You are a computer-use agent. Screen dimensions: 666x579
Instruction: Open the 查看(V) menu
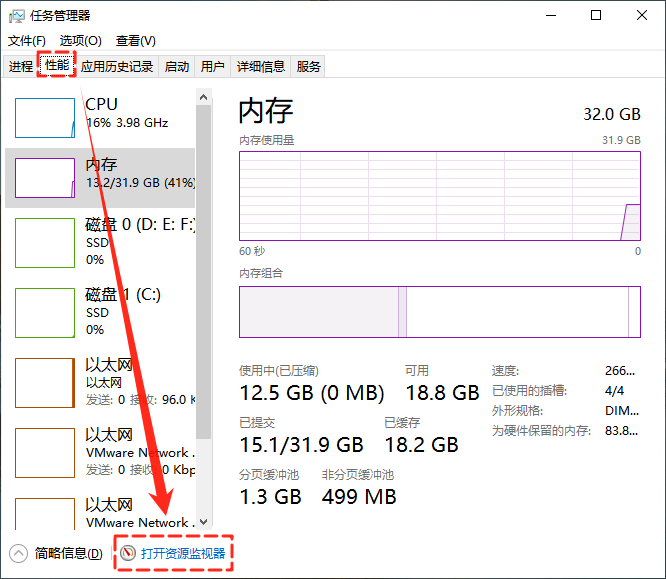(135, 41)
